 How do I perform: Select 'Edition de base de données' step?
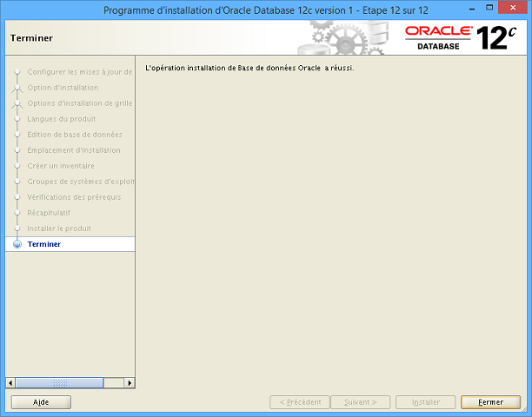75,135
